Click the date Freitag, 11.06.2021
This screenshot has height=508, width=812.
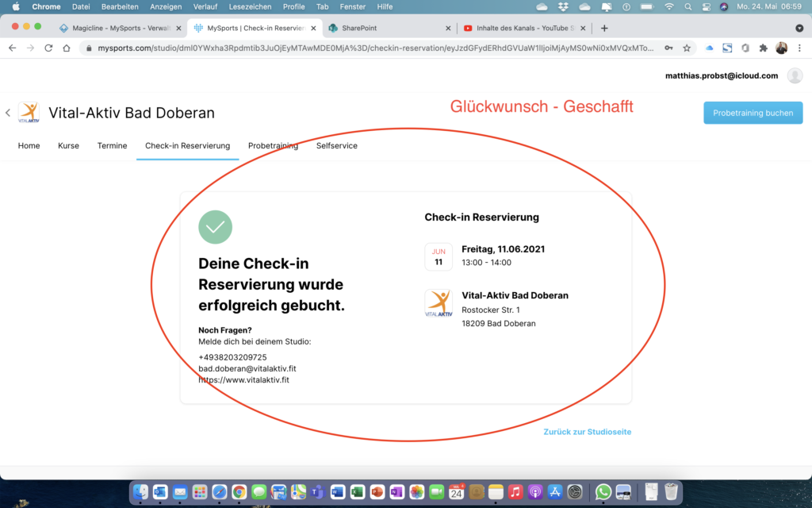point(504,248)
